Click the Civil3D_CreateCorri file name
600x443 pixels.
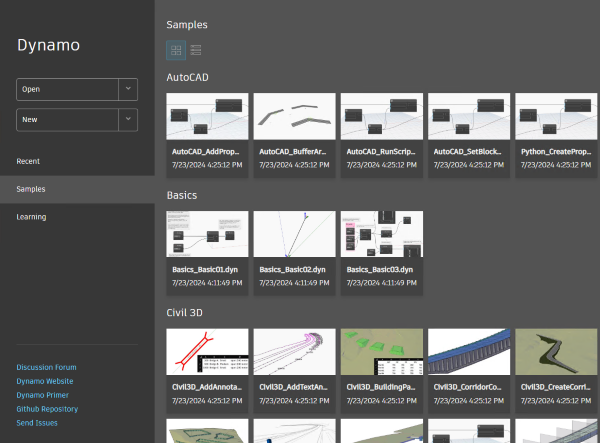click(556, 387)
